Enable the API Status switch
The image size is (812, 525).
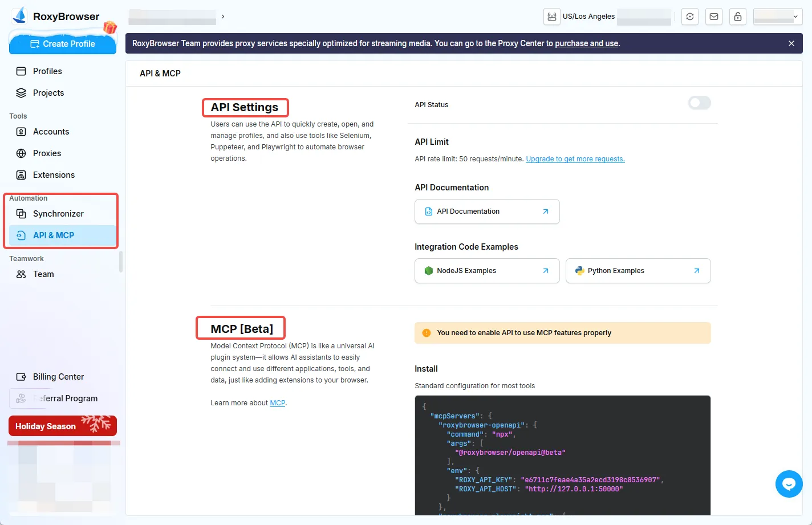click(x=699, y=103)
